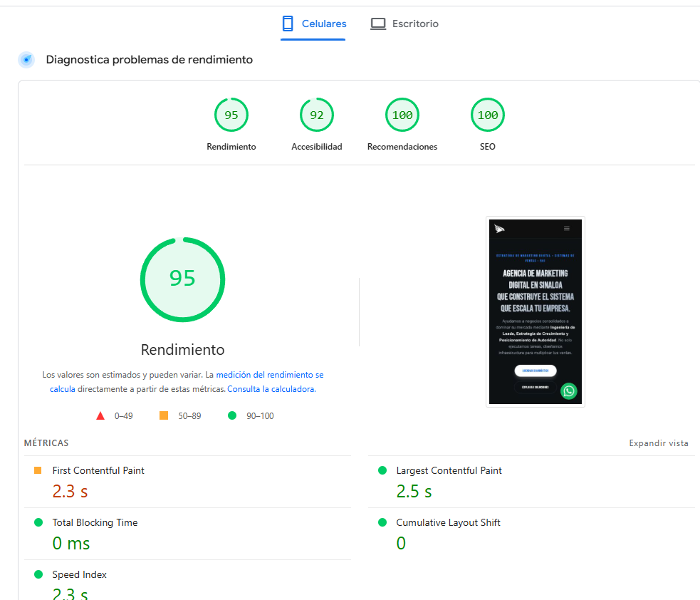Click the First Contentful Paint orange indicator
The image size is (700, 600).
coord(38,470)
